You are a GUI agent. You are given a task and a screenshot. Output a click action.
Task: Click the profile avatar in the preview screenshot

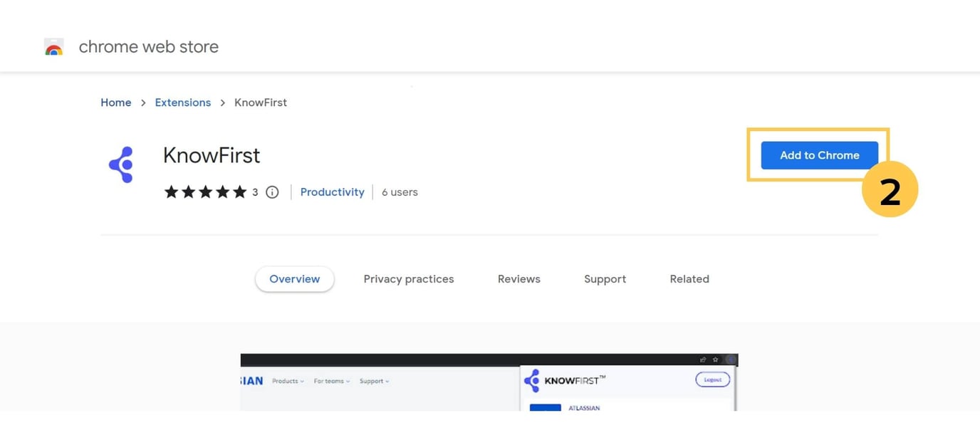pyautogui.click(x=731, y=360)
